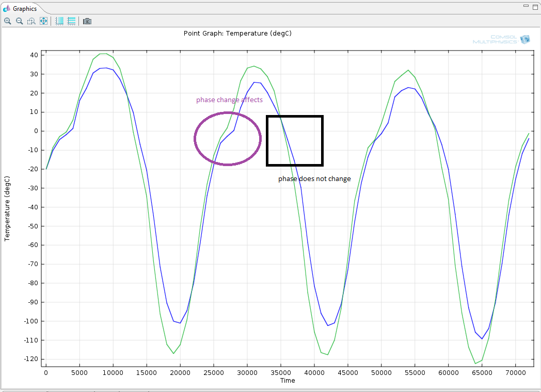Click the 35000 tick label on time axis
The image size is (541, 392).
point(281,372)
